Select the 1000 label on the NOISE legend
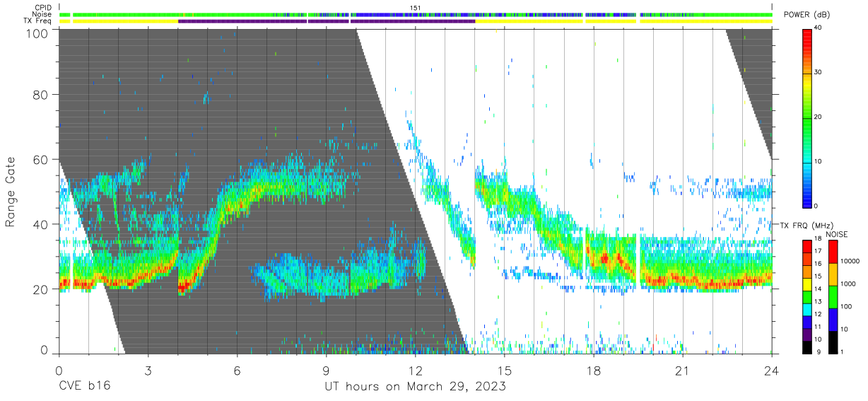The height and width of the screenshot is (401, 868). point(848,284)
